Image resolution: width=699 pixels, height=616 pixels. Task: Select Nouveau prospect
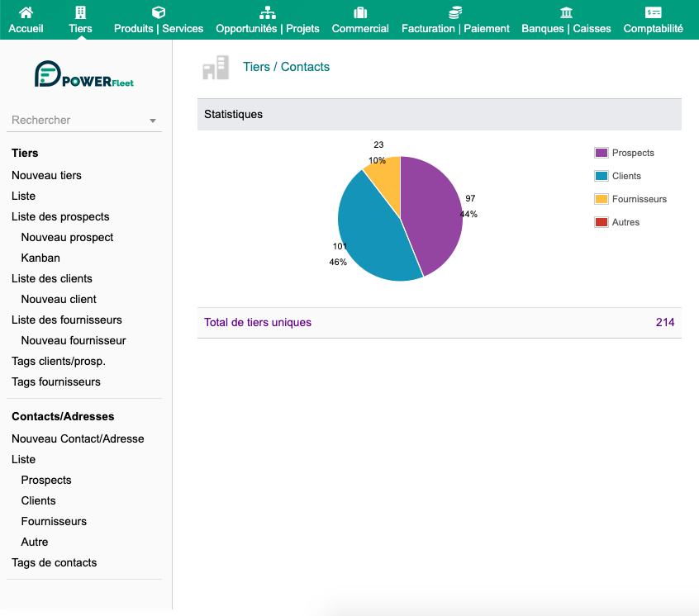pyautogui.click(x=67, y=238)
